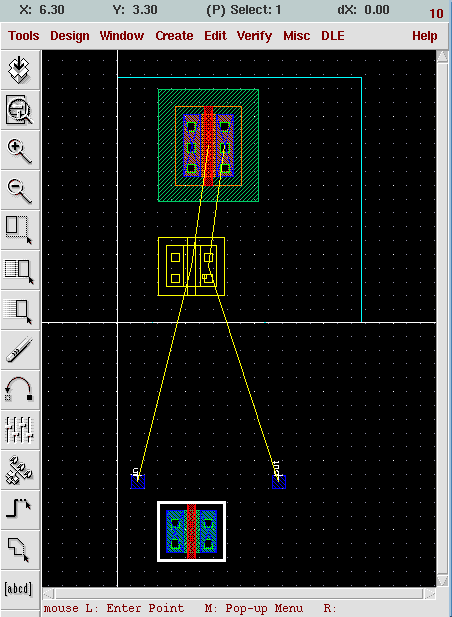Click the Zoom Out magnifier icon
Image resolution: width=452 pixels, height=617 pixels.
[x=20, y=190]
